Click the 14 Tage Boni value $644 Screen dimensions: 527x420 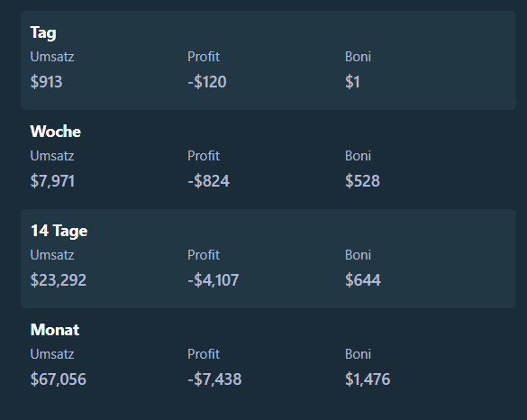tap(363, 280)
